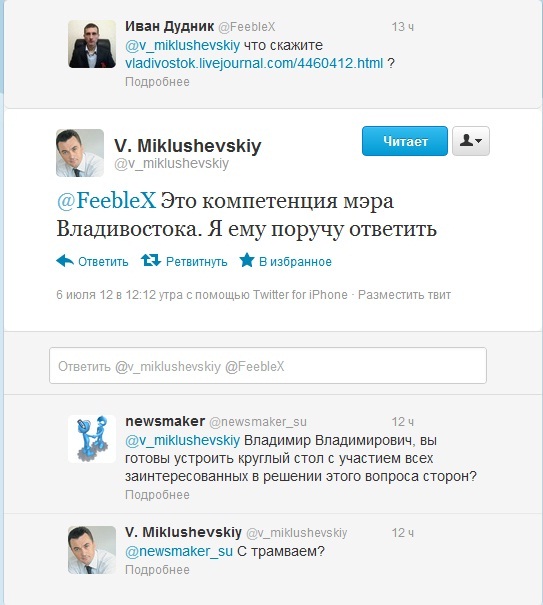Click the Разместить твит link
Screen dimensions: 543x605
coord(404,295)
